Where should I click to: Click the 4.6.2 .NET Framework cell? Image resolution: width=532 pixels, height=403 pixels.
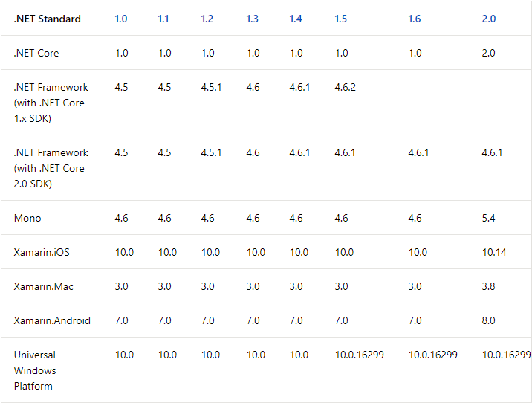point(345,87)
